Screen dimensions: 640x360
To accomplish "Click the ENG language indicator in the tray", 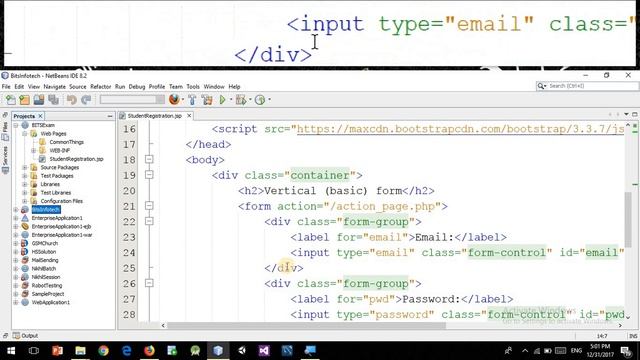I will tap(576, 351).
